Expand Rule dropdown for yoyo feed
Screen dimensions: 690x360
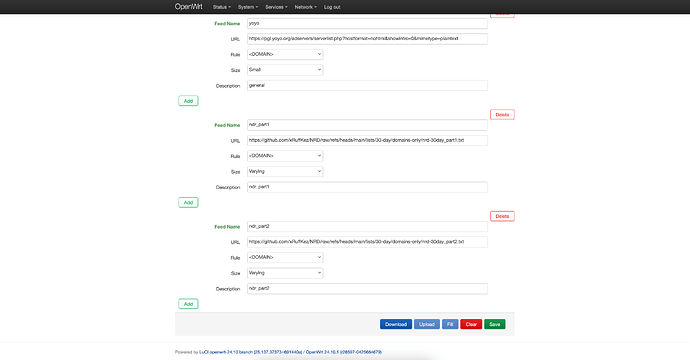coord(285,54)
